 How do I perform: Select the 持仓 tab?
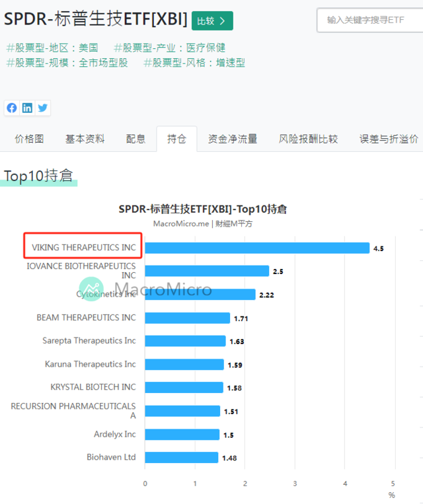click(176, 139)
